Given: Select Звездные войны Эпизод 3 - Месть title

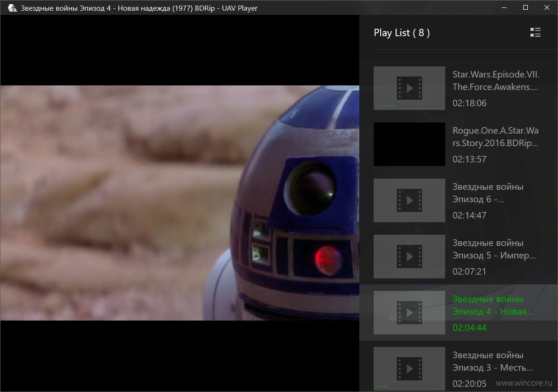Looking at the screenshot, I should 493,361.
